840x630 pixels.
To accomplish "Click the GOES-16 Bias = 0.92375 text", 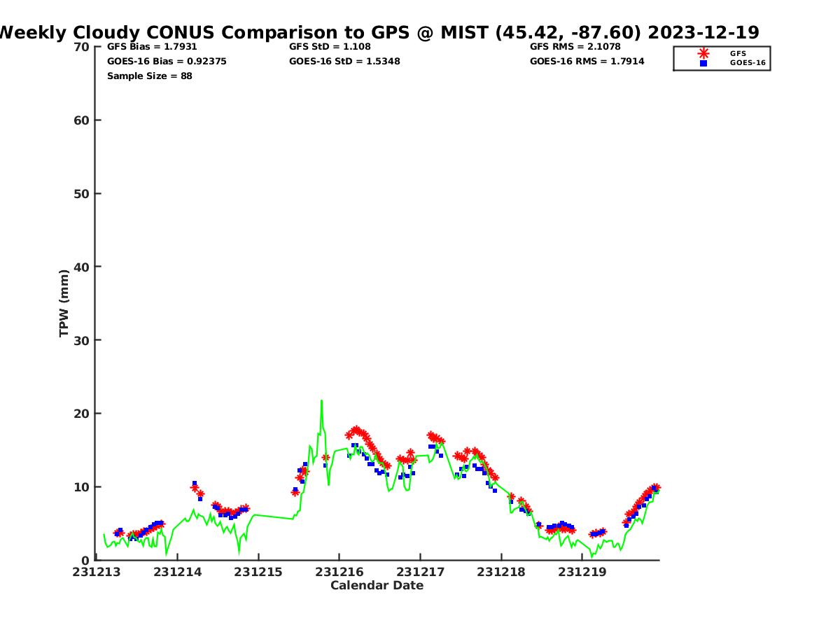I will tap(167, 62).
